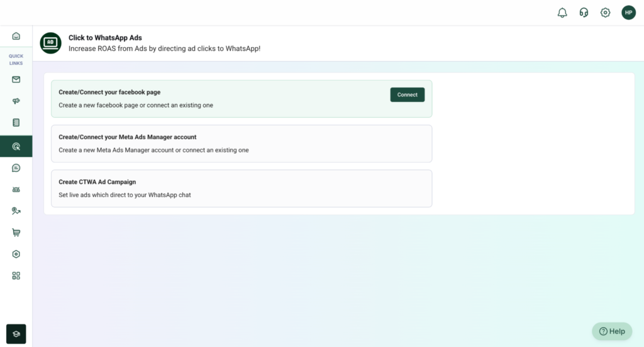Open the user analytics sidebar icon
The height and width of the screenshot is (347, 644).
point(16,211)
